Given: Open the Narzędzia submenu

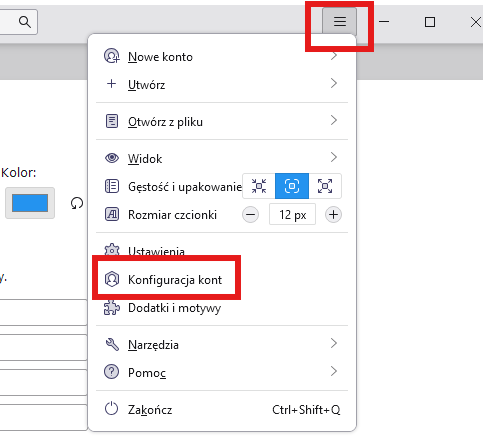Looking at the screenshot, I should pyautogui.click(x=222, y=344).
